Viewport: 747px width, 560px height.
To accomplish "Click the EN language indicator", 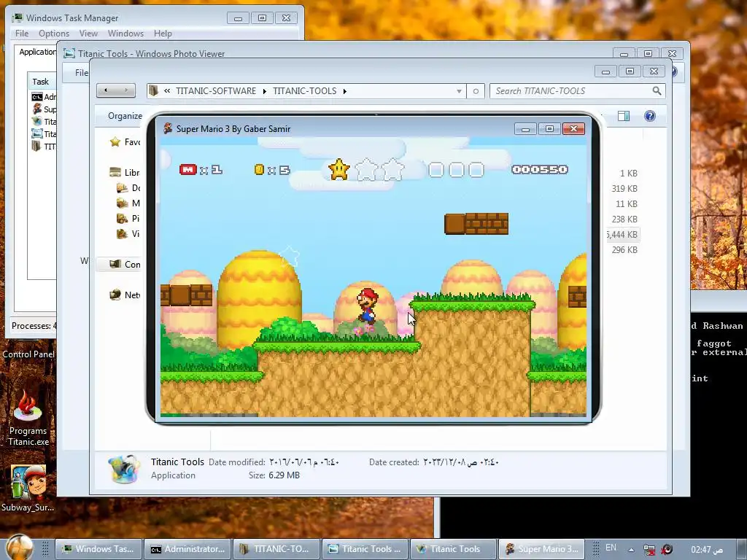I will 611,548.
